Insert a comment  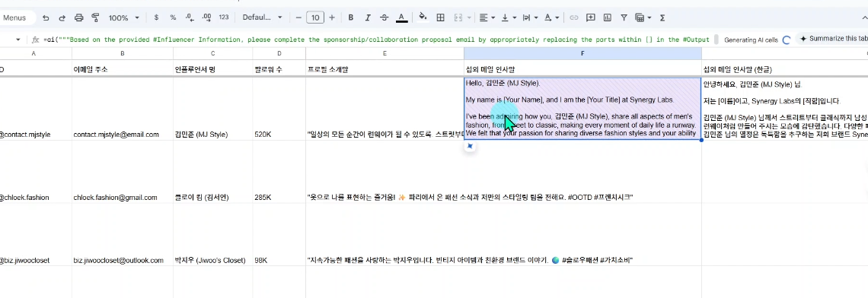click(591, 17)
